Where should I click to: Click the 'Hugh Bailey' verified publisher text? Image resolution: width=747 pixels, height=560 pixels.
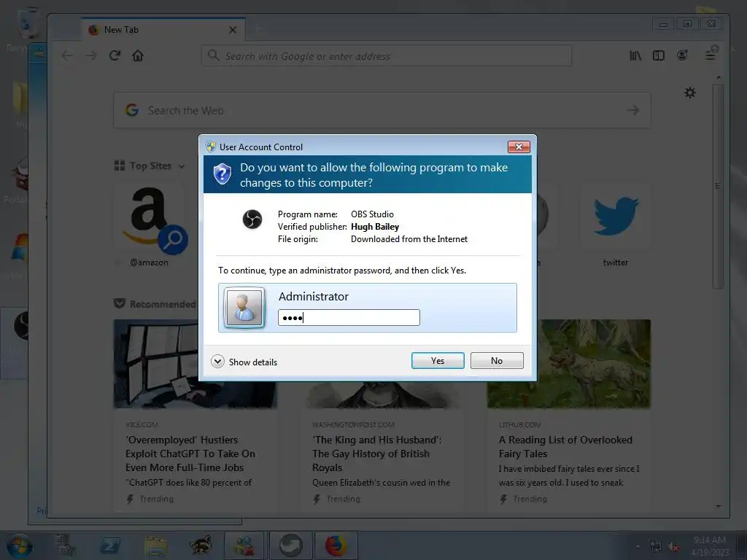tap(375, 227)
